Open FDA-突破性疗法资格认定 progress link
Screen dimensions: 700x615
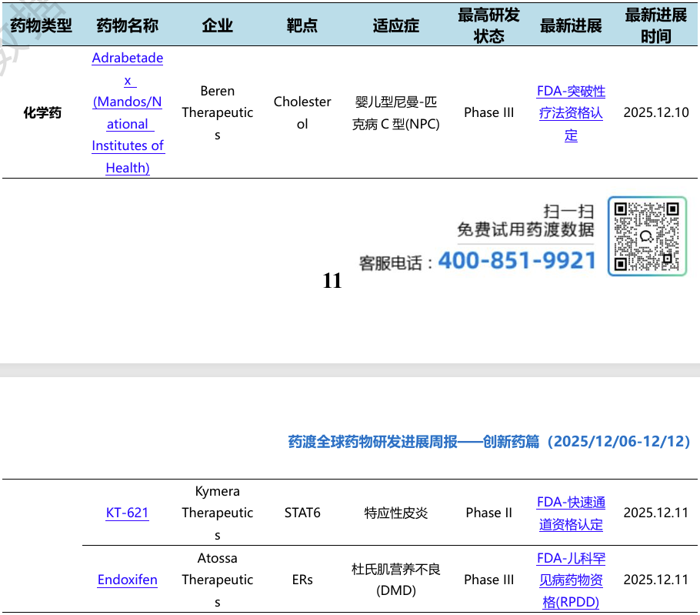click(571, 113)
